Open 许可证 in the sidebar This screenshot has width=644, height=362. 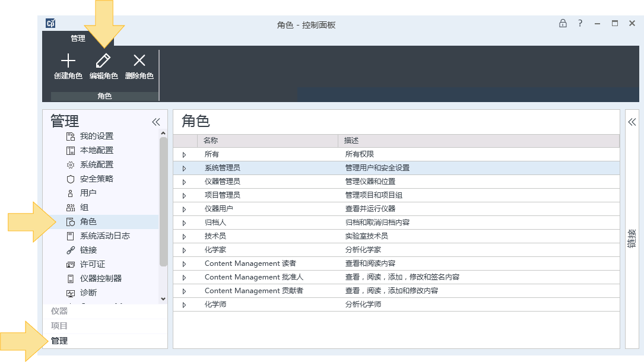93,264
